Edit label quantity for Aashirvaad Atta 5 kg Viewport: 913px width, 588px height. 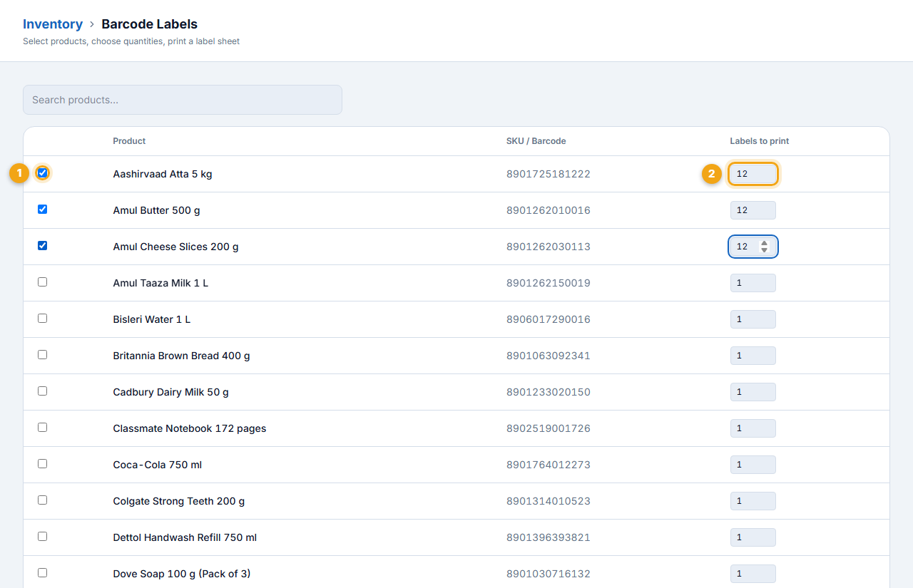(x=753, y=174)
